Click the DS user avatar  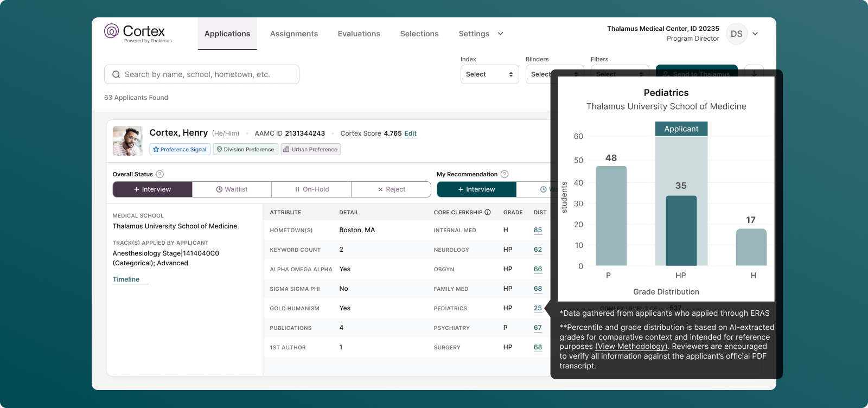[736, 34]
